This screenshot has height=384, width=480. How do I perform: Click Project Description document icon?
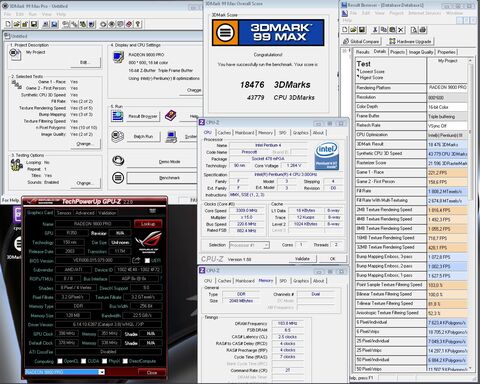[15, 54]
